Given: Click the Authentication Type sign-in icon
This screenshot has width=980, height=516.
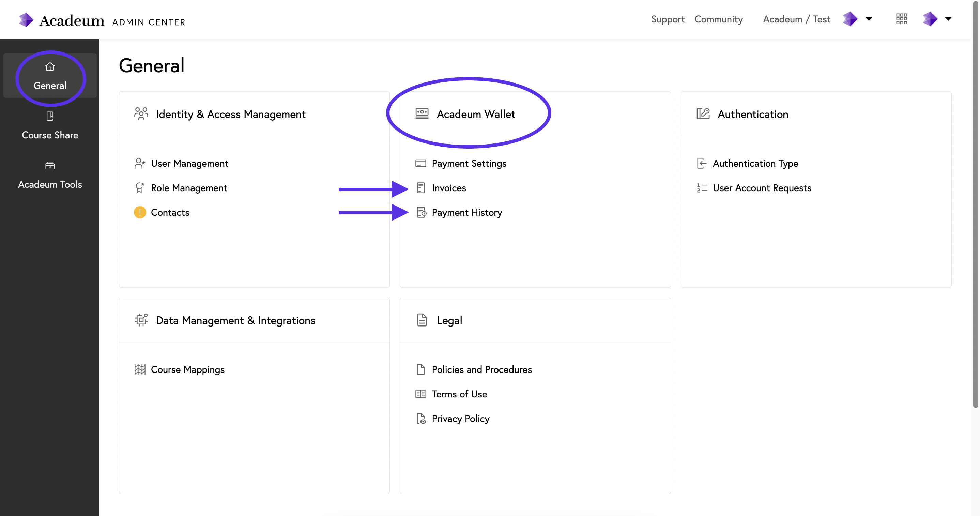Looking at the screenshot, I should (x=702, y=163).
